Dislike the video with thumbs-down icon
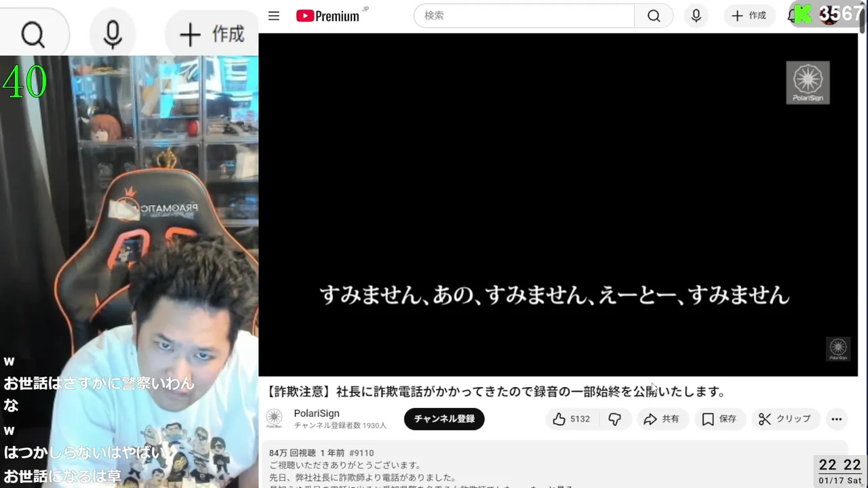This screenshot has height=488, width=868. tap(615, 419)
